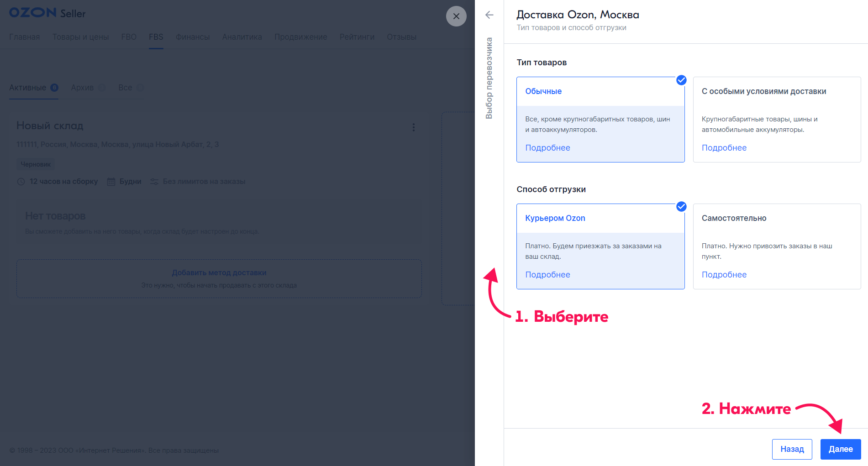This screenshot has width=868, height=466.
Task: Click the OZON Seller logo
Action: pos(47,13)
